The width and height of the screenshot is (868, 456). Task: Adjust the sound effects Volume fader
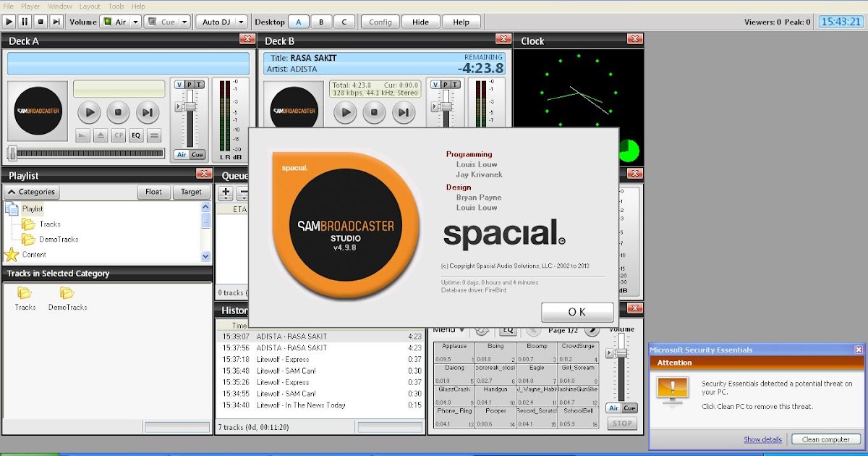click(x=621, y=353)
